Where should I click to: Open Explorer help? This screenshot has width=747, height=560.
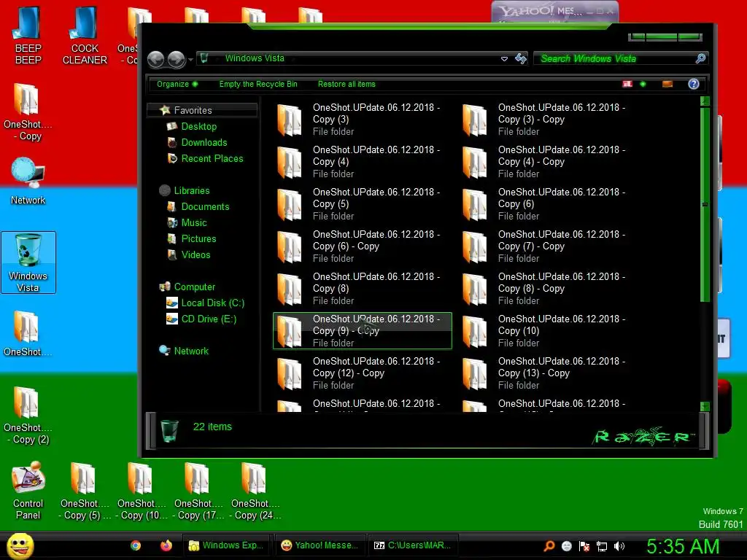(694, 85)
